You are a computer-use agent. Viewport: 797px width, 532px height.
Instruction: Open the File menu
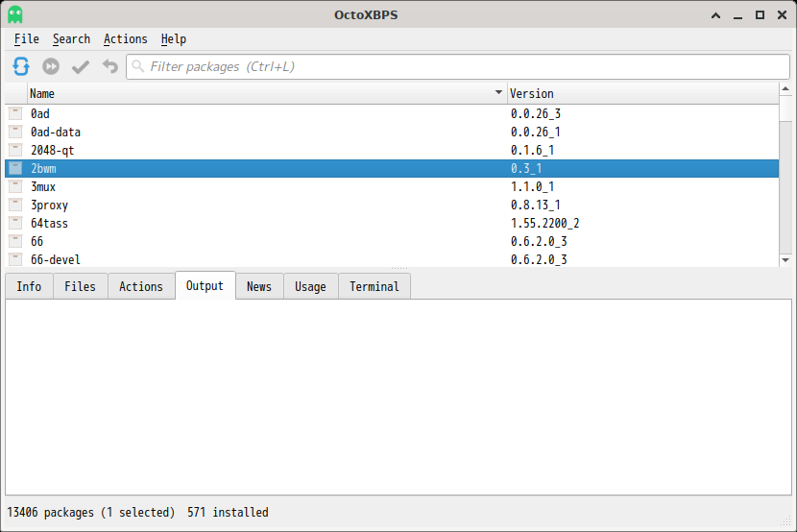click(x=27, y=39)
